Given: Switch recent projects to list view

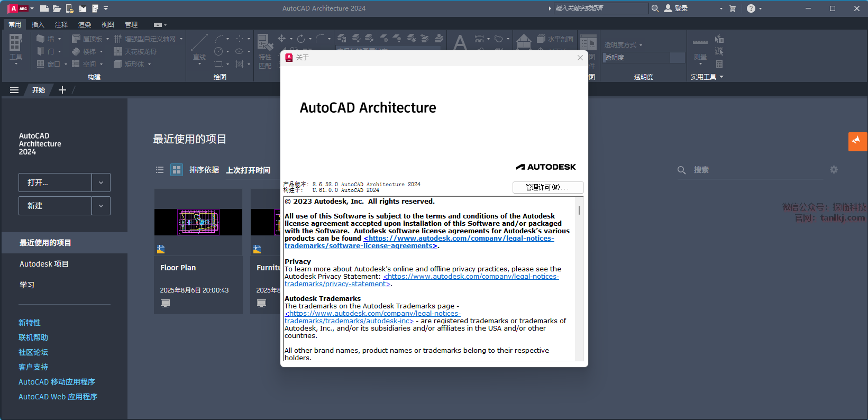Looking at the screenshot, I should point(160,170).
